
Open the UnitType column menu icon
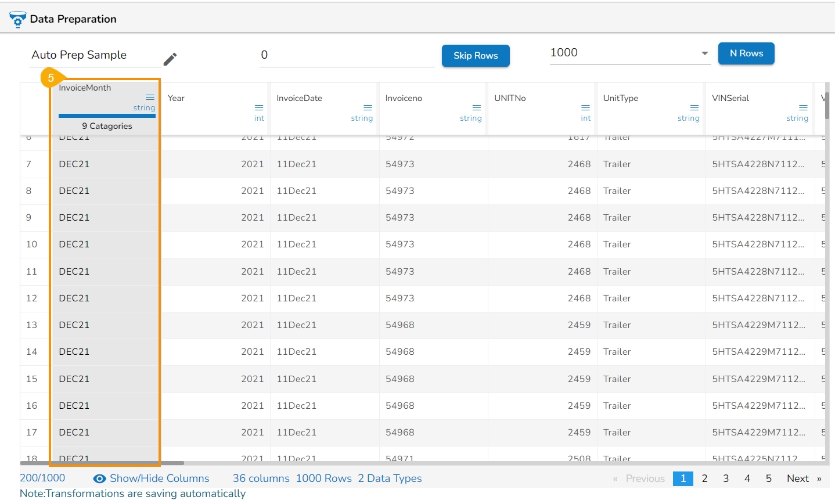point(694,107)
